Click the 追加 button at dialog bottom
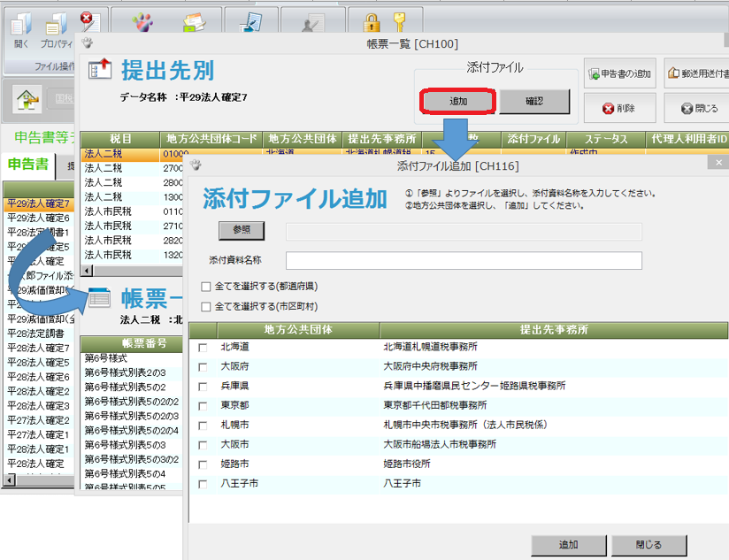Image resolution: width=729 pixels, height=560 pixels. (569, 545)
